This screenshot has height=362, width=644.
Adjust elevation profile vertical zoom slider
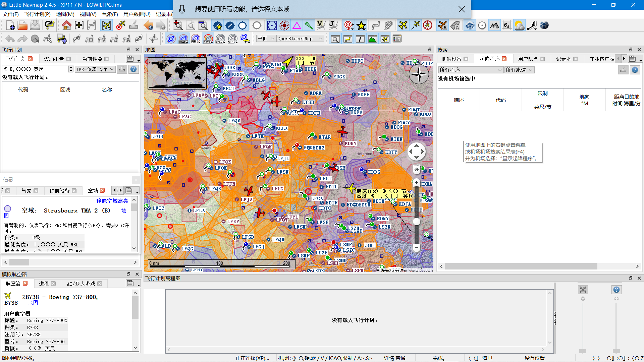tap(583, 351)
